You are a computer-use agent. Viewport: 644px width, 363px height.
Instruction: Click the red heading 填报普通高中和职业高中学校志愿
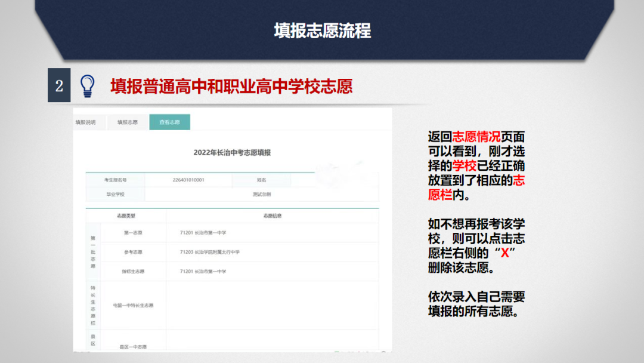click(231, 87)
